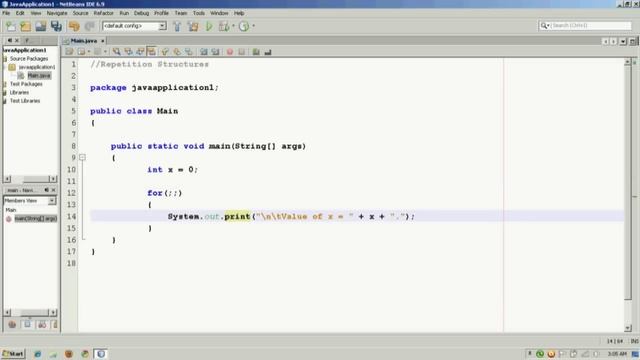Click Projects panel scrollbar right arrow
Screen dimensions: 640x360
(53, 179)
